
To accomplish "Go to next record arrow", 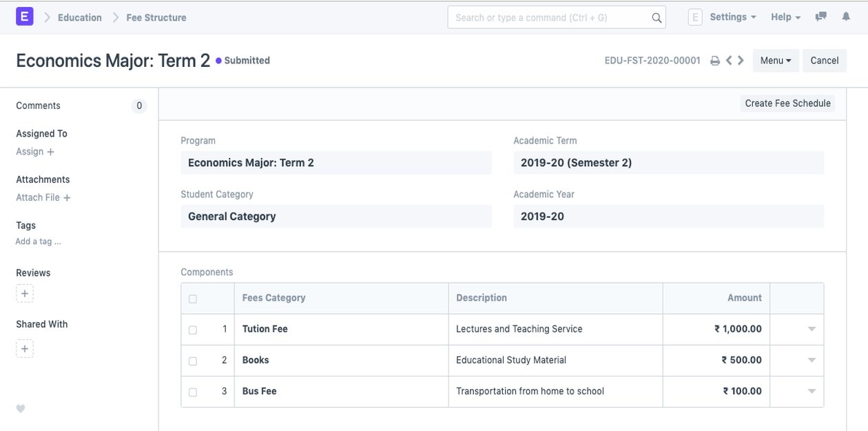I will coord(741,61).
